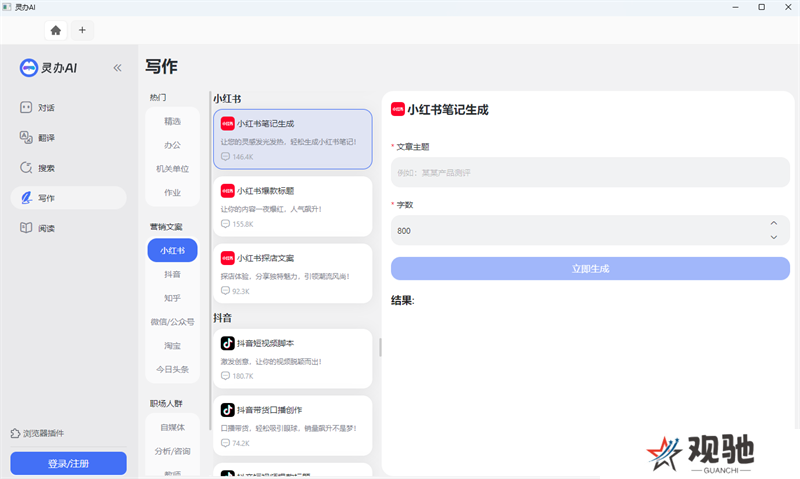Select 精选 category
The height and width of the screenshot is (479, 800).
pyautogui.click(x=172, y=121)
